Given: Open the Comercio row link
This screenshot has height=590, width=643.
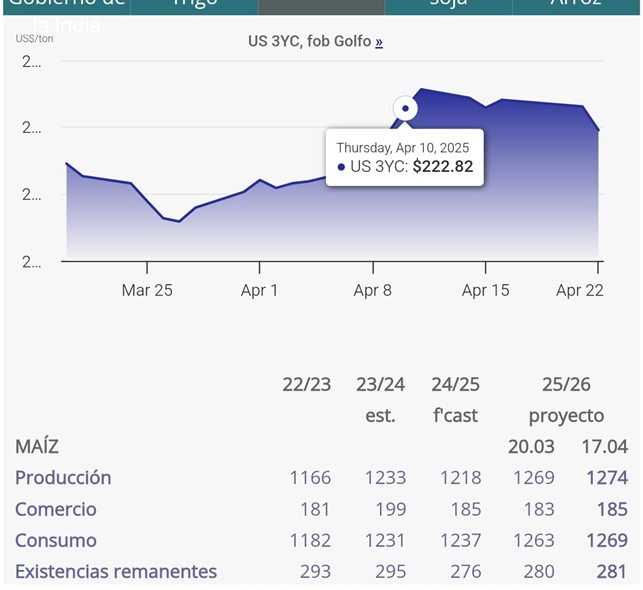Looking at the screenshot, I should pyautogui.click(x=56, y=509).
